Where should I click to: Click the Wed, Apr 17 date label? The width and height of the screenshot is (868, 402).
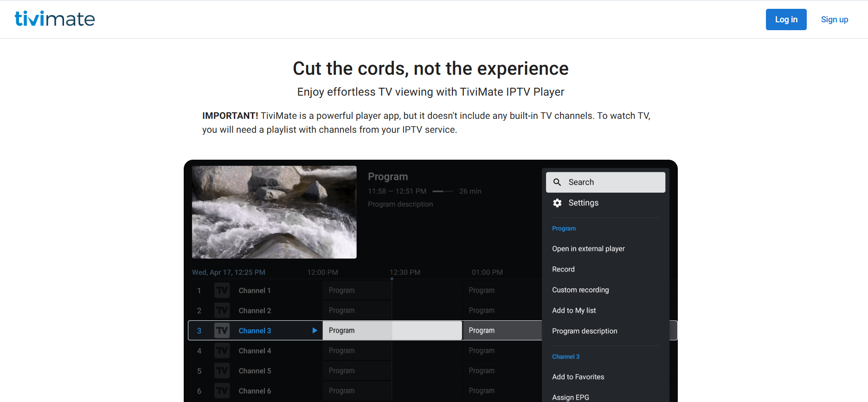coord(229,272)
